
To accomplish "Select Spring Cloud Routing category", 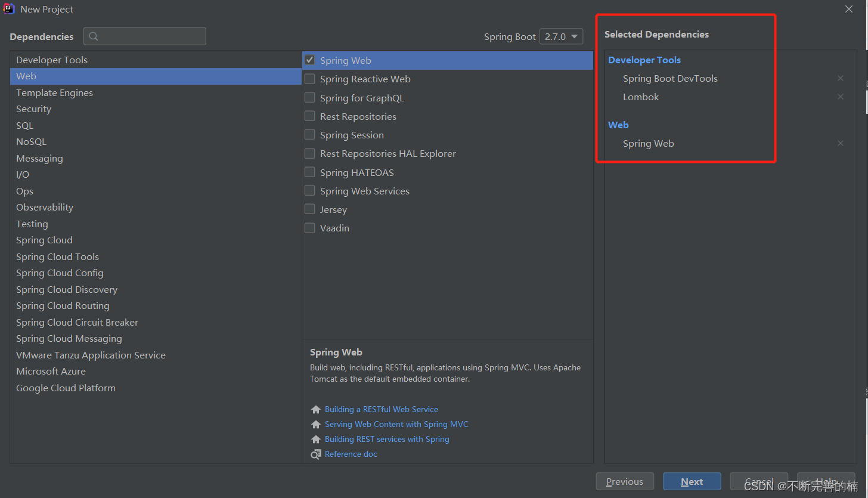I will [156, 306].
